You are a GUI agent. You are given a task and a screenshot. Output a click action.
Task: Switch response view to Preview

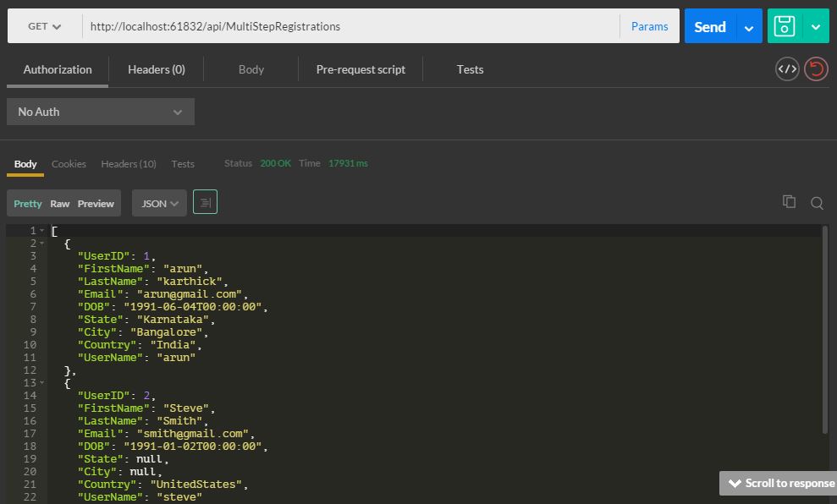point(96,204)
